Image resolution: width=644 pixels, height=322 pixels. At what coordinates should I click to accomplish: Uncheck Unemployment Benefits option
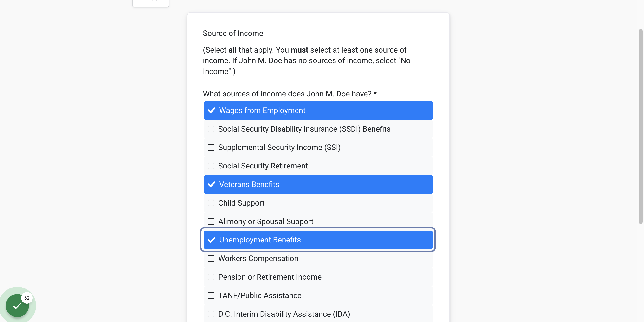tap(318, 240)
